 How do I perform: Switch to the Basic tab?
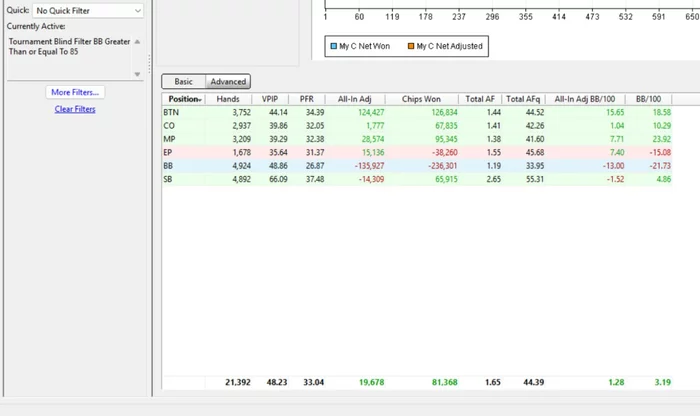(183, 82)
